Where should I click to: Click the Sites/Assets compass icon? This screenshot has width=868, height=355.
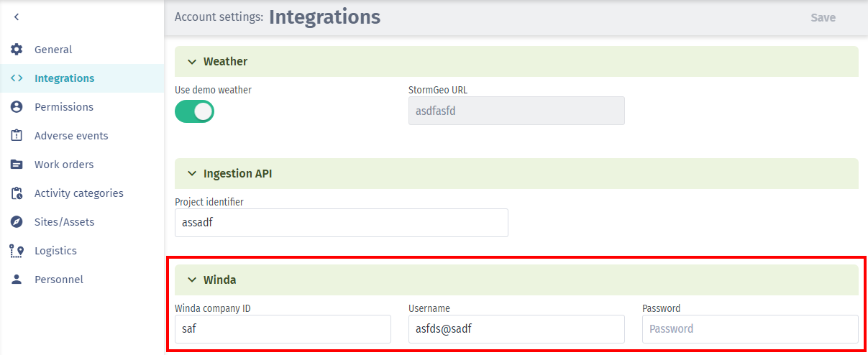tap(17, 222)
